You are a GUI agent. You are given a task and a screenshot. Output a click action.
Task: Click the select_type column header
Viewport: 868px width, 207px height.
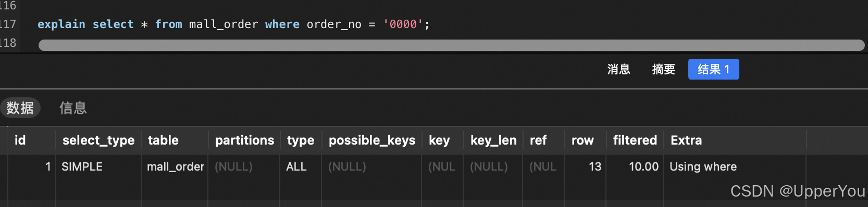(98, 140)
